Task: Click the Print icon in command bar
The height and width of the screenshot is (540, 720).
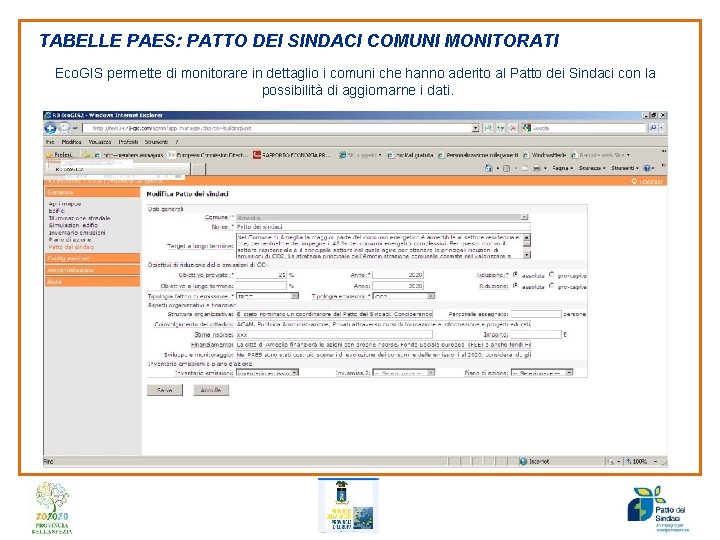Action: 537,169
